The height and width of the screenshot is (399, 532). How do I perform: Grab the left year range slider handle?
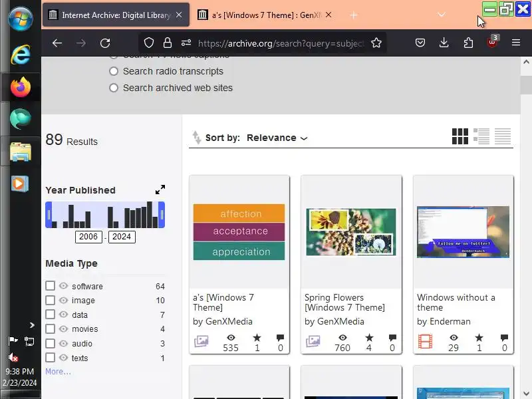tap(49, 215)
